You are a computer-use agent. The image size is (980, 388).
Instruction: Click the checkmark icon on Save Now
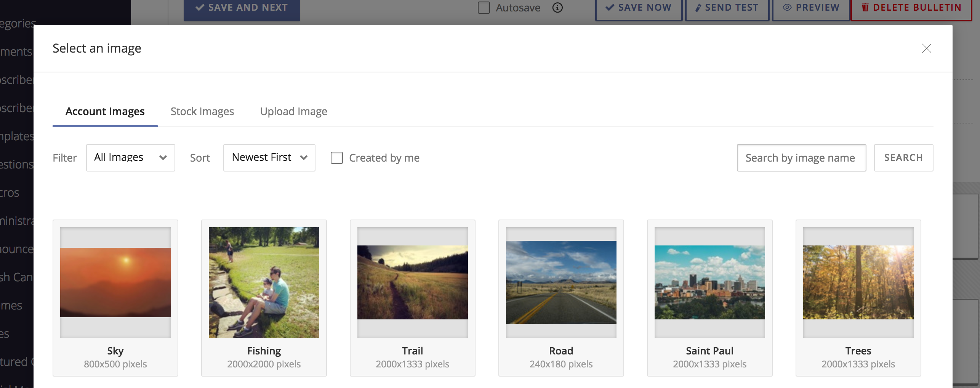tap(610, 7)
